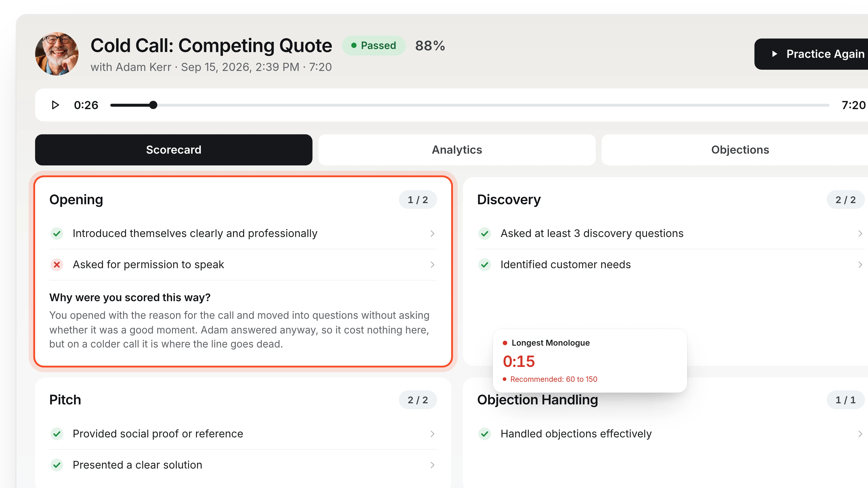Switch to the Analytics tab

pos(457,150)
